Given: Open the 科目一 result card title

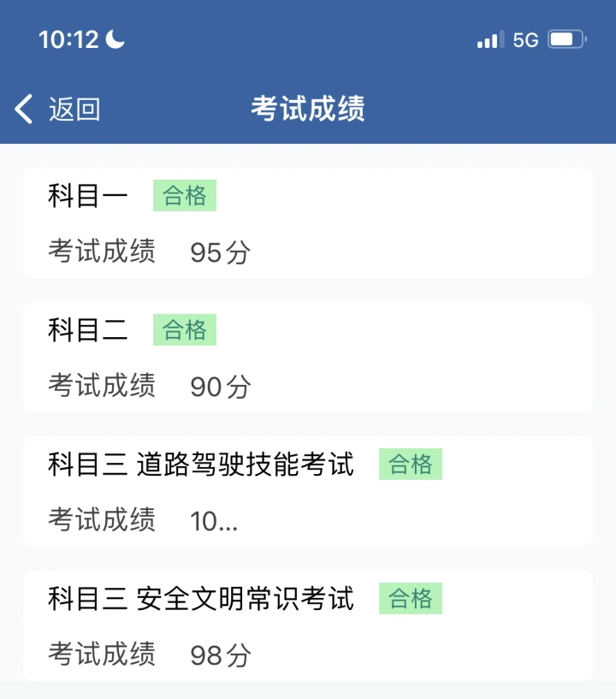Looking at the screenshot, I should (x=88, y=195).
